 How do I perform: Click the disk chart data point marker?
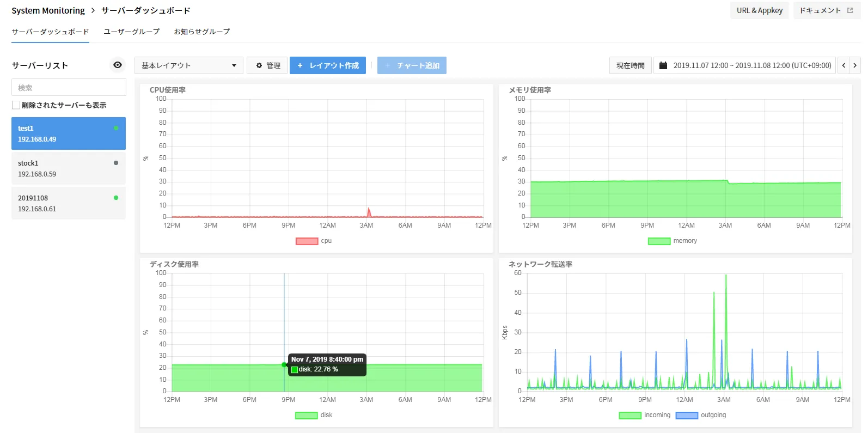click(x=284, y=364)
